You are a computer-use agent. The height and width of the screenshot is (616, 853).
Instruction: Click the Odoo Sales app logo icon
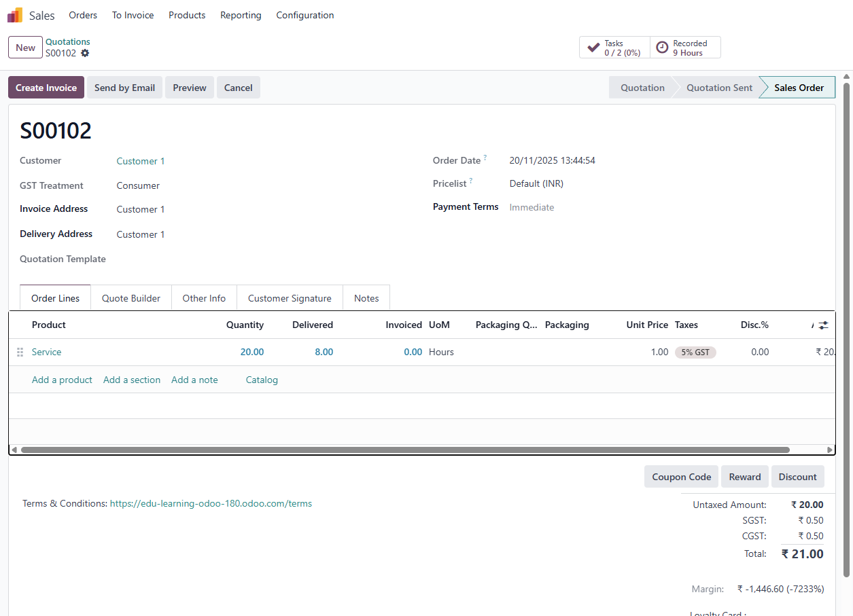15,15
